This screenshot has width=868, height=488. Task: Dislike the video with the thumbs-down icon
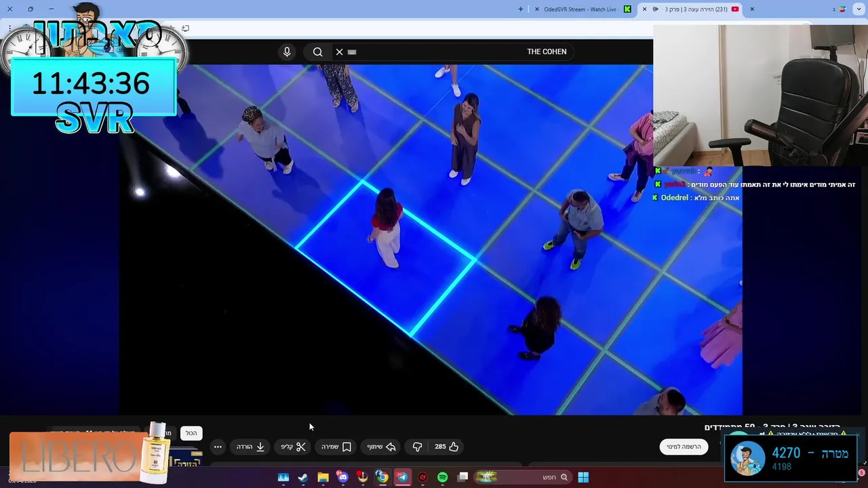417,447
